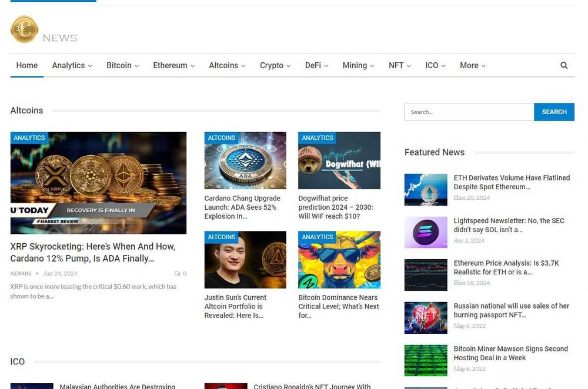Open Bitcoin Miner Mawson hosting deal article
The width and height of the screenshot is (588, 389).
pyautogui.click(x=511, y=353)
